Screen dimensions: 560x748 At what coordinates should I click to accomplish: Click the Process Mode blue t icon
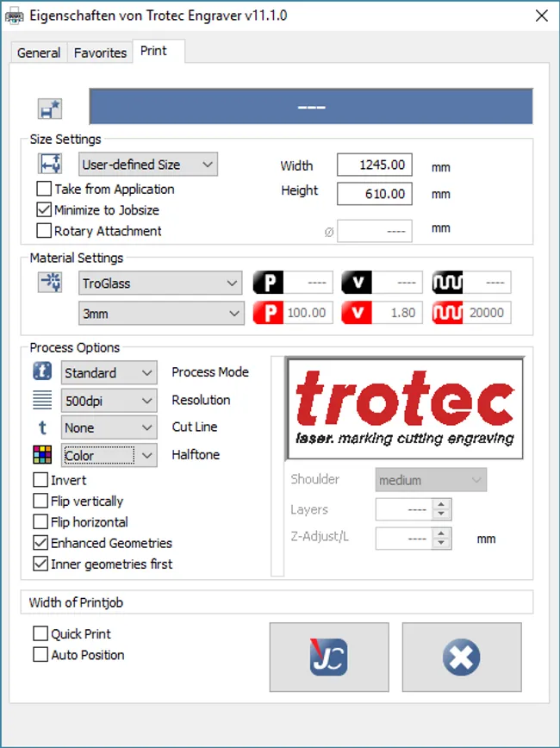point(42,371)
